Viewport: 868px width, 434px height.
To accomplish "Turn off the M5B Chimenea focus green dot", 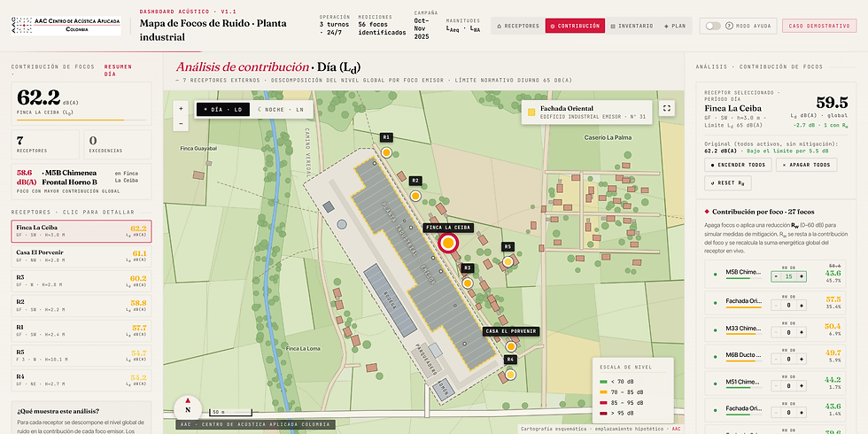I will pos(716,274).
